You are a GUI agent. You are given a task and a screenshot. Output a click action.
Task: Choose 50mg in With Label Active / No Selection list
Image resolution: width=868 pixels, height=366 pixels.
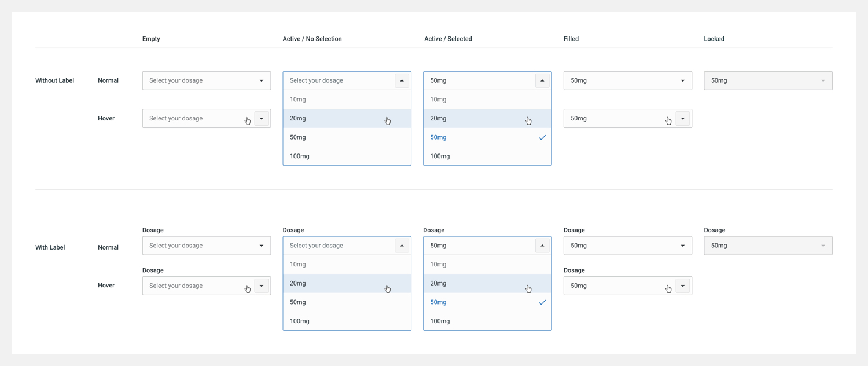tap(347, 302)
